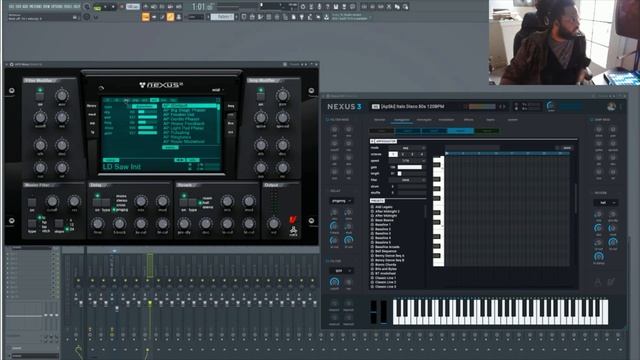
Task: Switch the song/pattern mode toggle
Action: 97,7
